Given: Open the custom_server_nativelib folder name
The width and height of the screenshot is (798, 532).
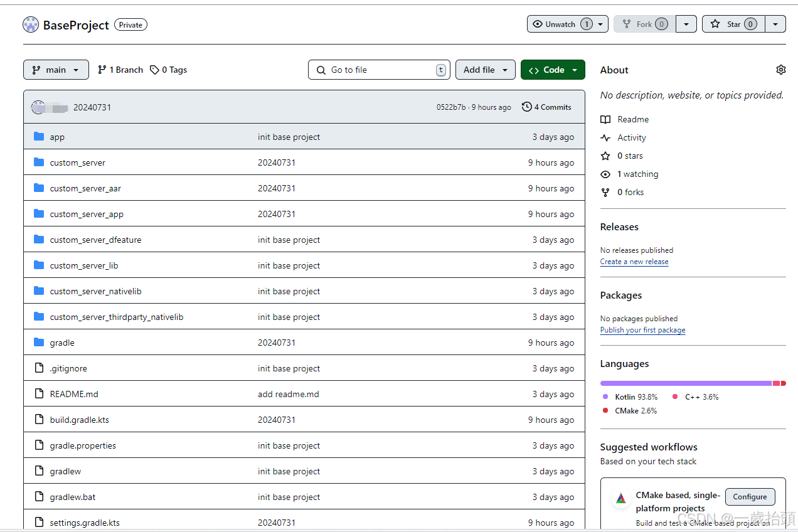Looking at the screenshot, I should click(x=96, y=291).
